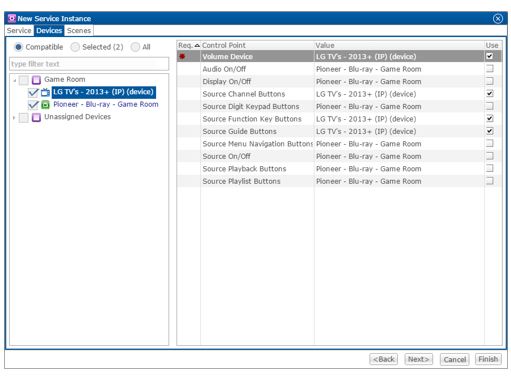This screenshot has width=511, height=377.
Task: Click the Value cell for Source Playlist Buttons
Action: (399, 181)
